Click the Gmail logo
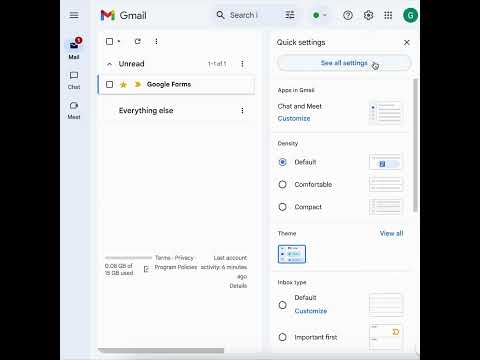Viewport: 480px width, 360px height. pyautogui.click(x=123, y=15)
